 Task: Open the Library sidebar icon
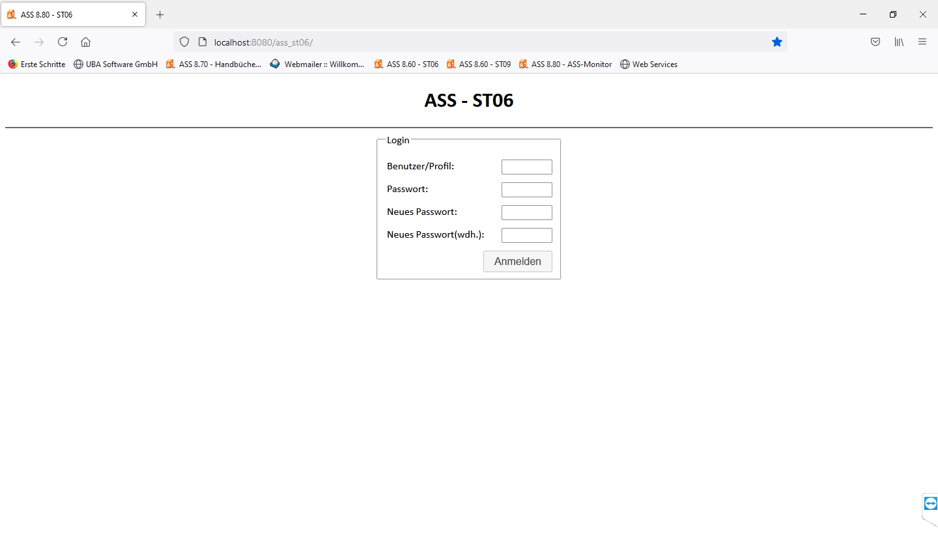tap(899, 42)
